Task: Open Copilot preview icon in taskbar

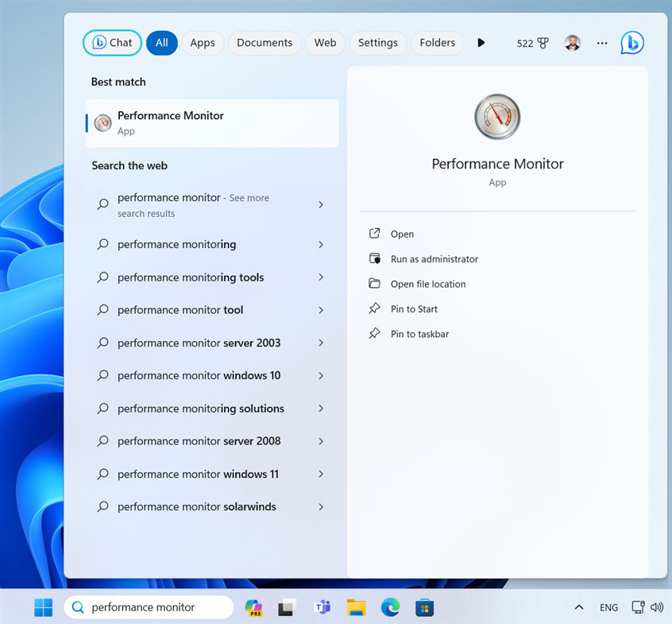Action: click(253, 607)
